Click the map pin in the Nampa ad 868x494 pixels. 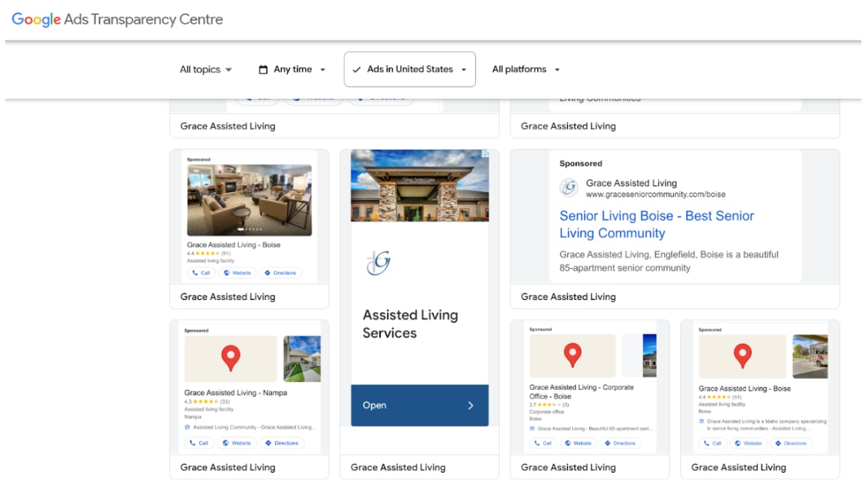(230, 359)
